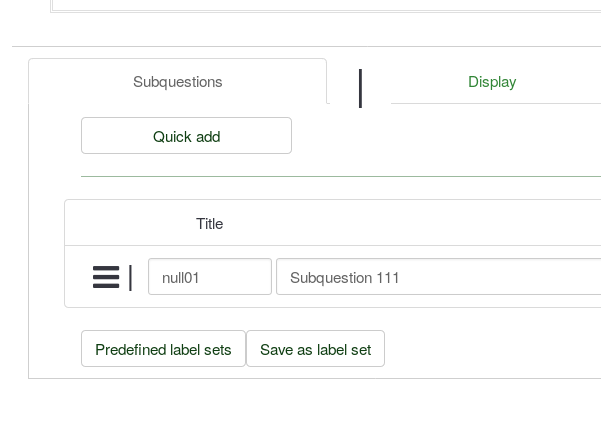Select the Subquestions tab
601x443 pixels.
(x=178, y=82)
